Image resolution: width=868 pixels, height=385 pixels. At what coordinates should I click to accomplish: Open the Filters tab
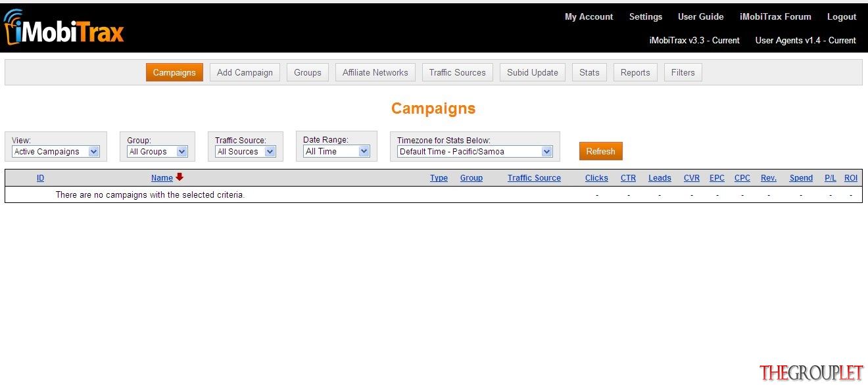683,72
